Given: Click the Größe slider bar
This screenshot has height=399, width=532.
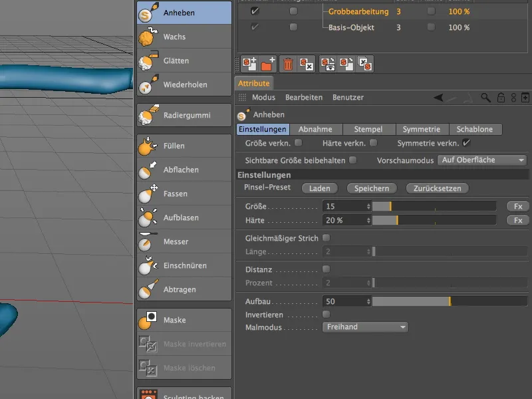Looking at the screenshot, I should click(x=434, y=206).
